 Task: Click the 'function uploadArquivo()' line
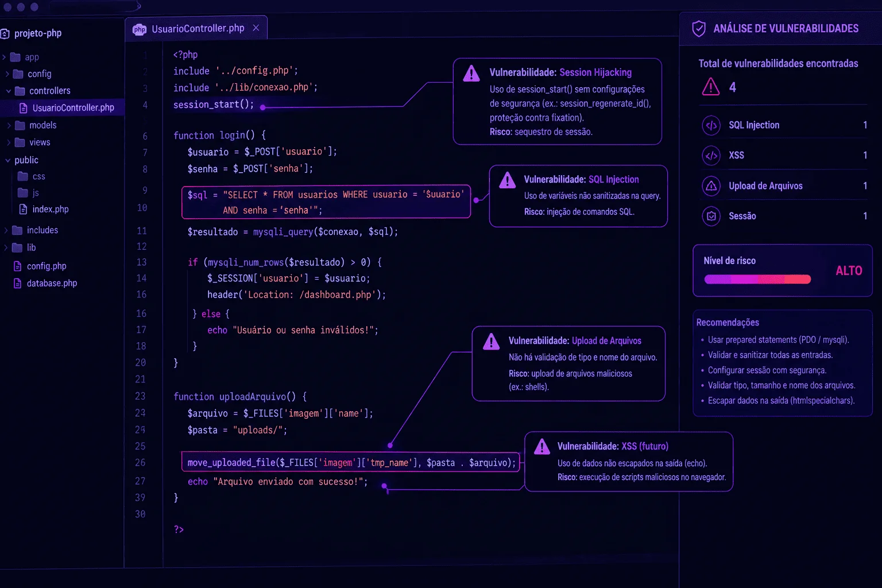240,397
